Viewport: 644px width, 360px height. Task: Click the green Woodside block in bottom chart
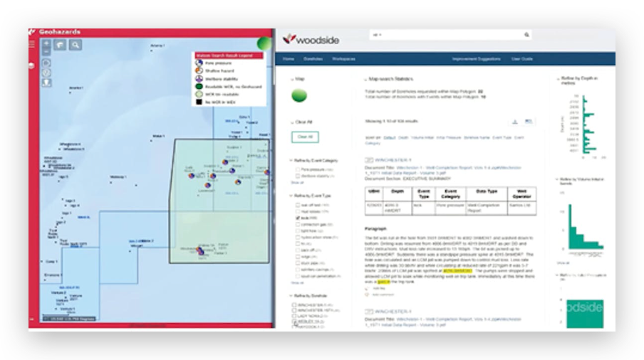tap(585, 314)
